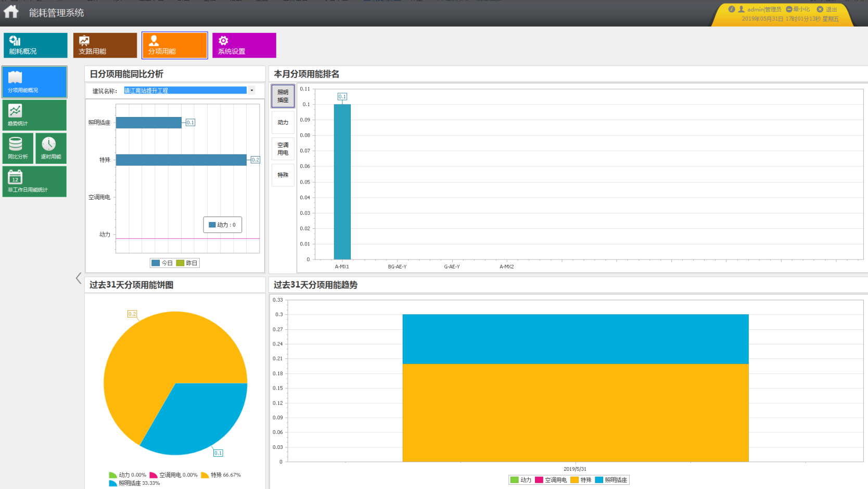
Task: Click the 能耗管理系统 title text
Action: pos(56,12)
